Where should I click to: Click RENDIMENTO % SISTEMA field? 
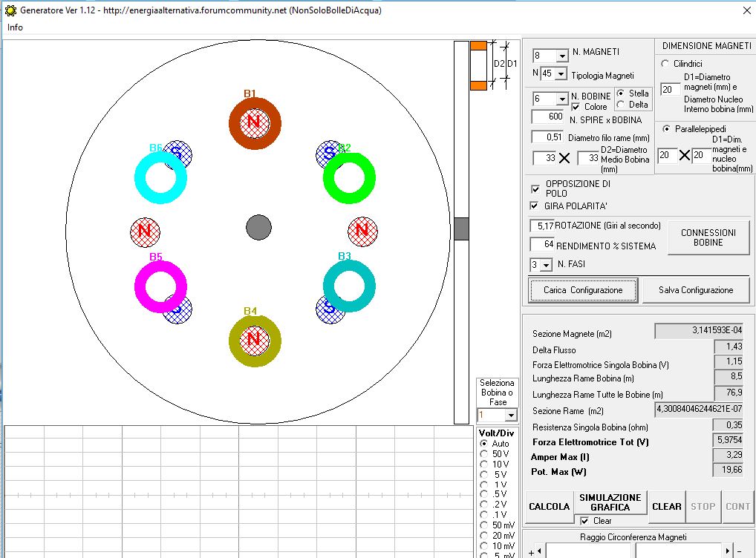tap(542, 244)
